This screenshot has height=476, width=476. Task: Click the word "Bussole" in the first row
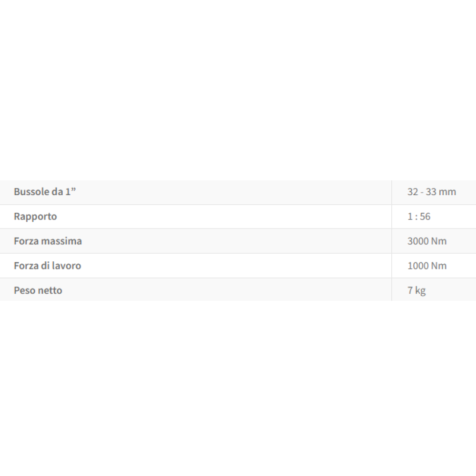pos(31,192)
